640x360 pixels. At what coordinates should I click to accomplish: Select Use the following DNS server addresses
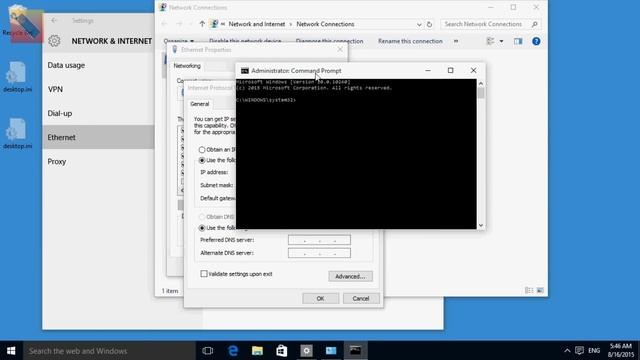(x=202, y=228)
